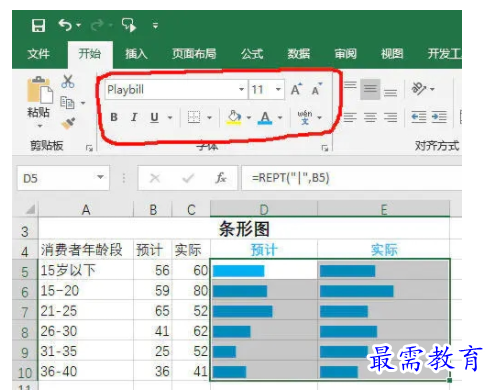Click Decrease Font Size icon
The image size is (491, 390).
pyautogui.click(x=317, y=89)
